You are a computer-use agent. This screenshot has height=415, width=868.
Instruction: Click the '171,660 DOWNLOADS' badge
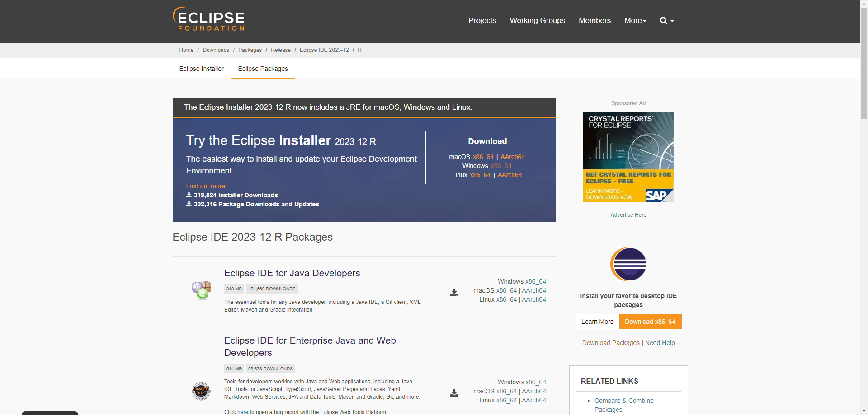(x=272, y=289)
